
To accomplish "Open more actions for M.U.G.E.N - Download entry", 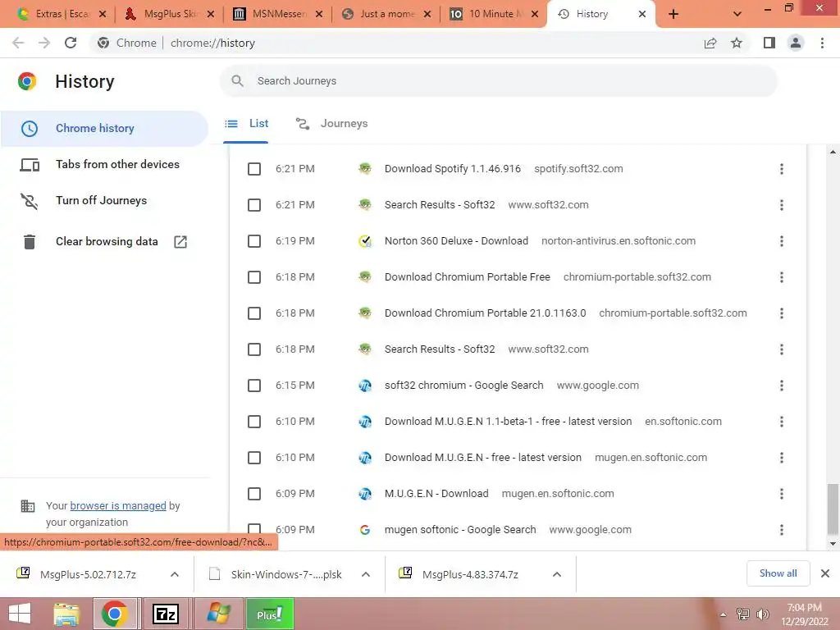I will [x=782, y=494].
